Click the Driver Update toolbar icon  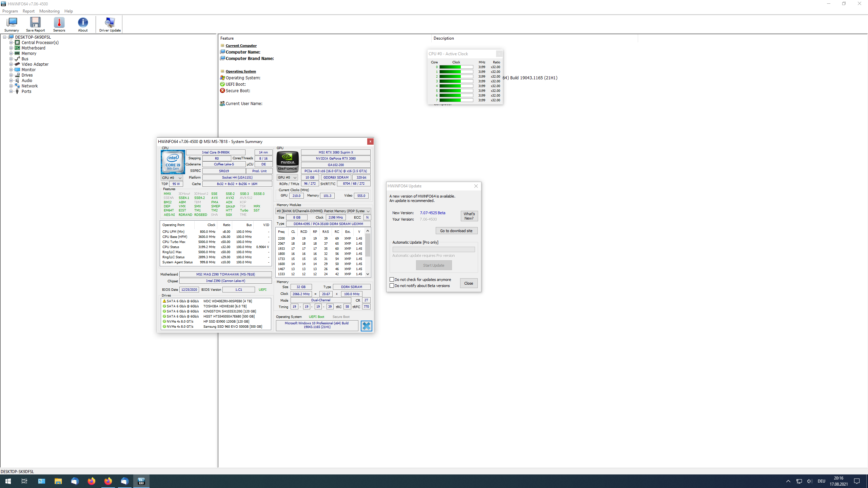click(x=109, y=24)
